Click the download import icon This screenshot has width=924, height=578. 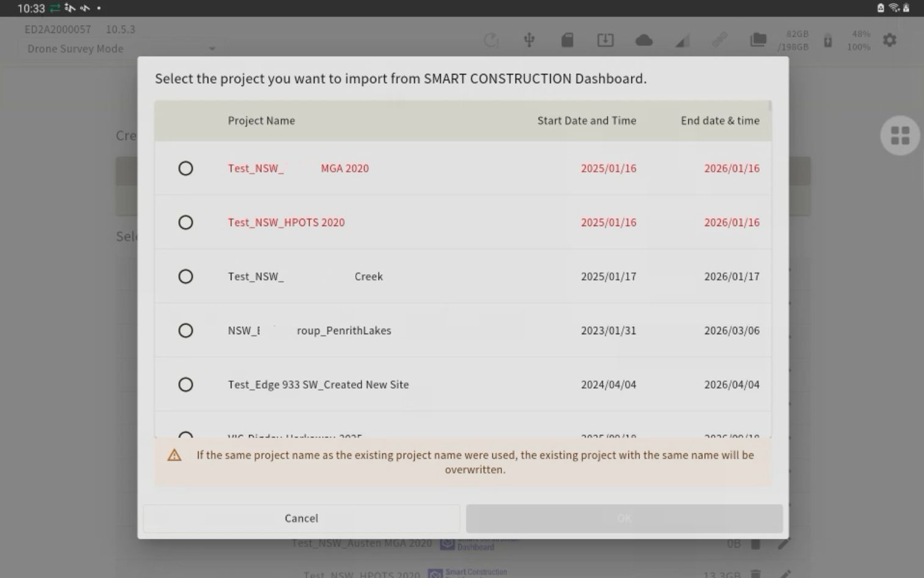[x=605, y=40]
